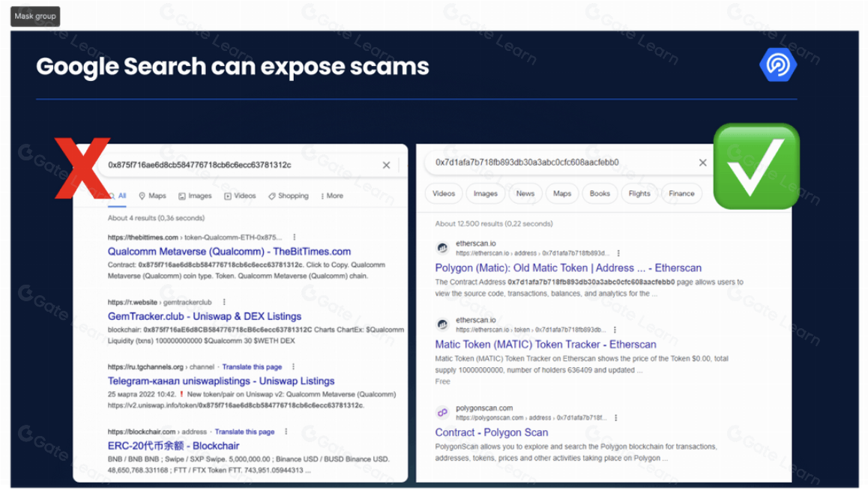Viewport: 868px width, 499px height.
Task: Select the Finance filter chip
Action: pos(681,193)
